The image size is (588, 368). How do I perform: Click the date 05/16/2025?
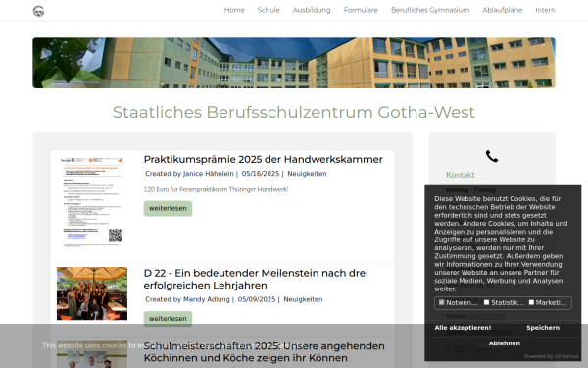coord(261,174)
